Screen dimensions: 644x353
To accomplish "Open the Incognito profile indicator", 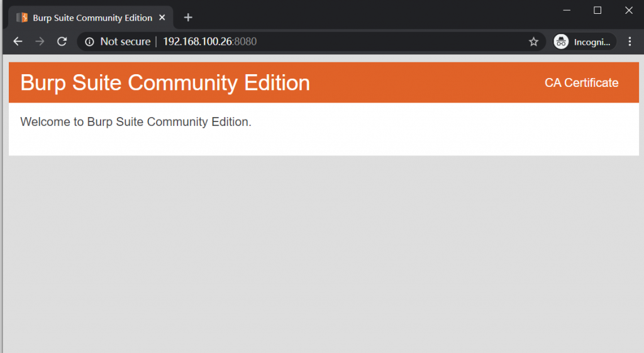I will coord(584,42).
